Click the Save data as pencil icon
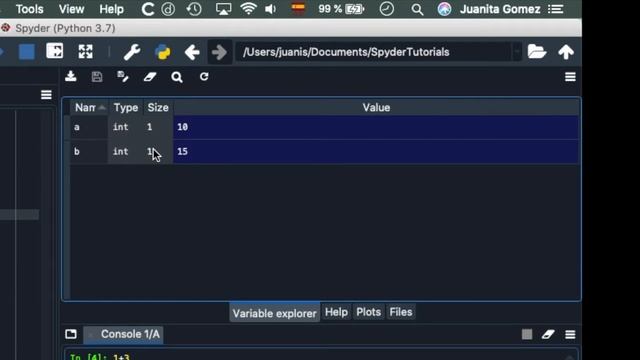640x360 pixels. (x=123, y=76)
